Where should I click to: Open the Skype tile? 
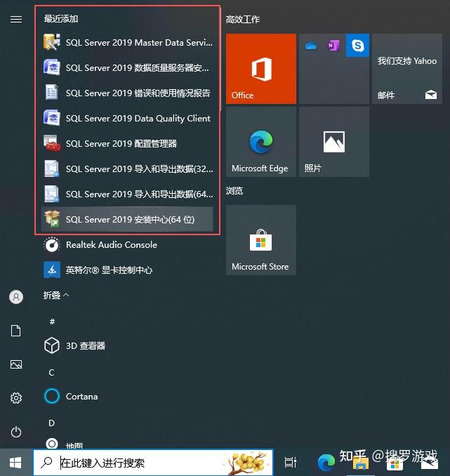pyautogui.click(x=358, y=45)
